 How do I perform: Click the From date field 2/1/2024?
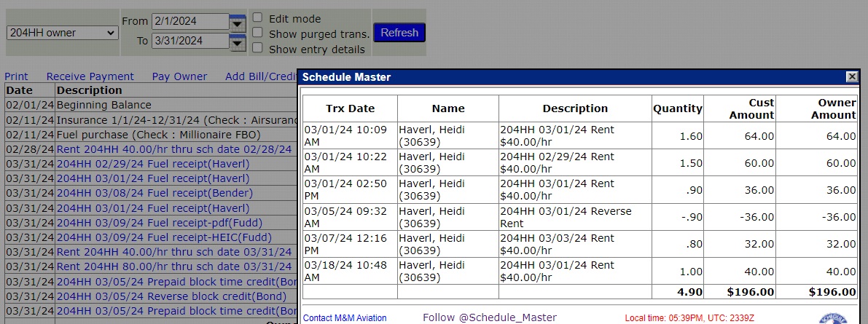pyautogui.click(x=190, y=22)
